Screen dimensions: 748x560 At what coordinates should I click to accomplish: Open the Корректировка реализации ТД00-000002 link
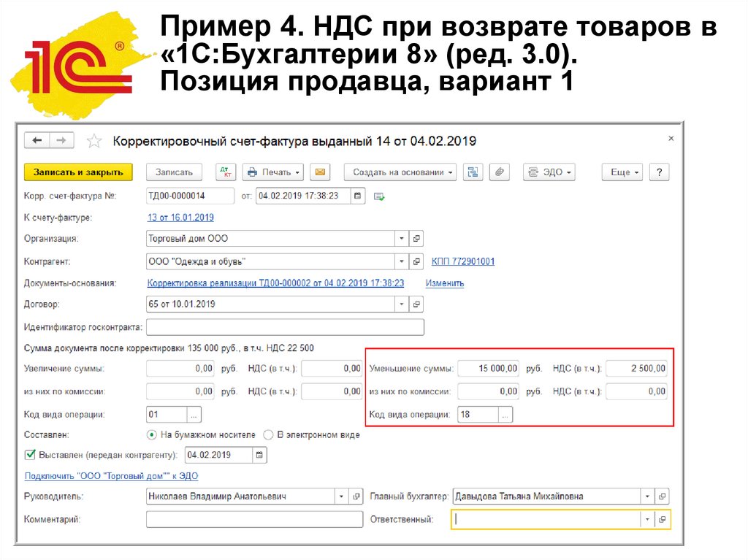coord(275,283)
